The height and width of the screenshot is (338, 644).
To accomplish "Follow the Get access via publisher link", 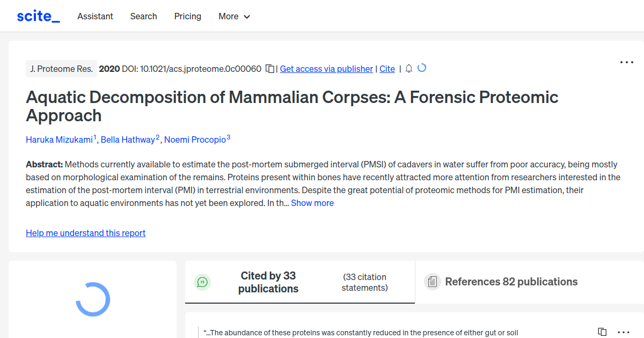I will (326, 69).
